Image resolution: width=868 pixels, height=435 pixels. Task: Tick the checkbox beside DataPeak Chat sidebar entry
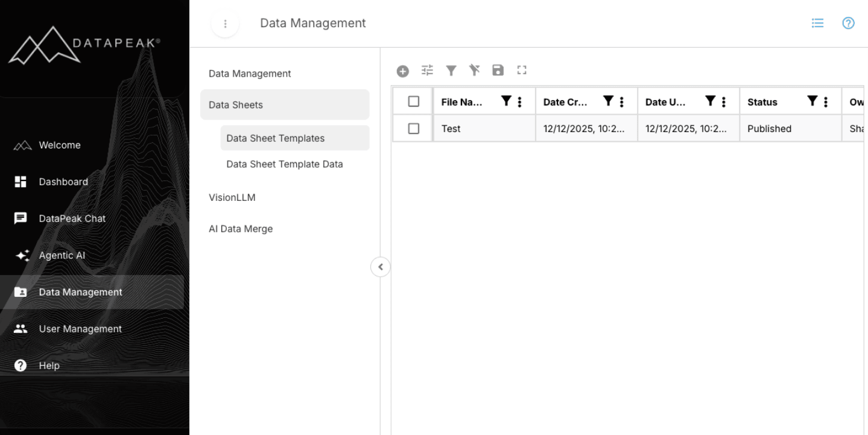point(20,218)
